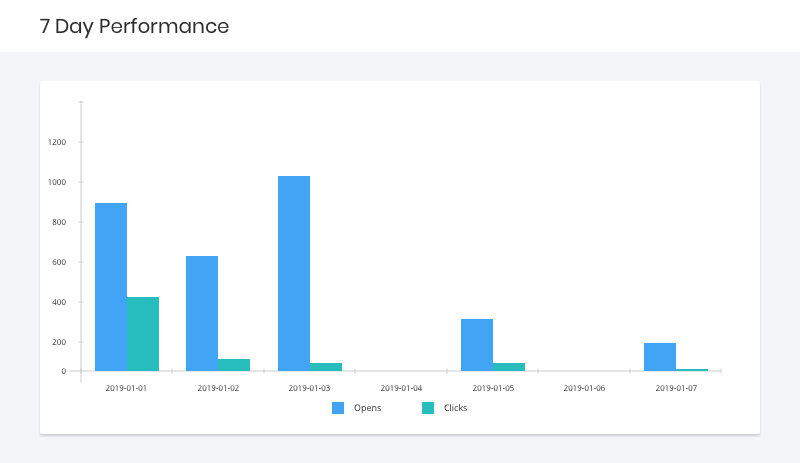Click the teal Clicks legend swatch
The width and height of the screenshot is (800, 463).
(x=428, y=408)
